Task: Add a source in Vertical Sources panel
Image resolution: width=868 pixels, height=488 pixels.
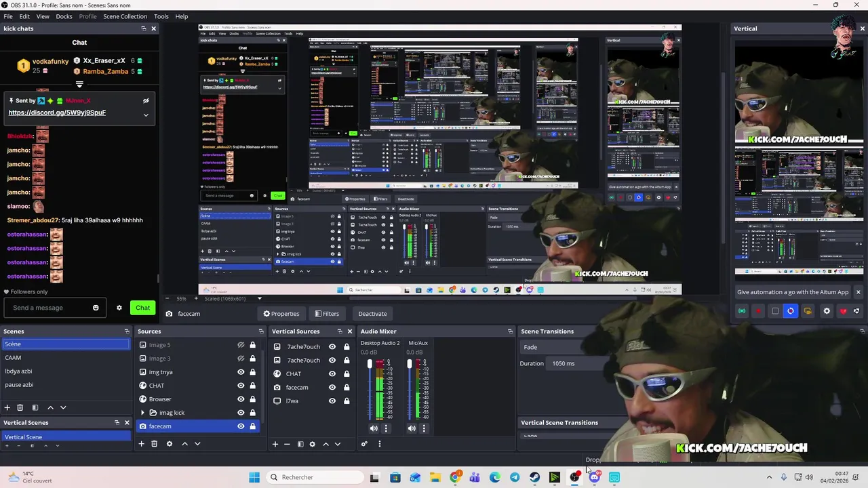Action: (x=275, y=444)
